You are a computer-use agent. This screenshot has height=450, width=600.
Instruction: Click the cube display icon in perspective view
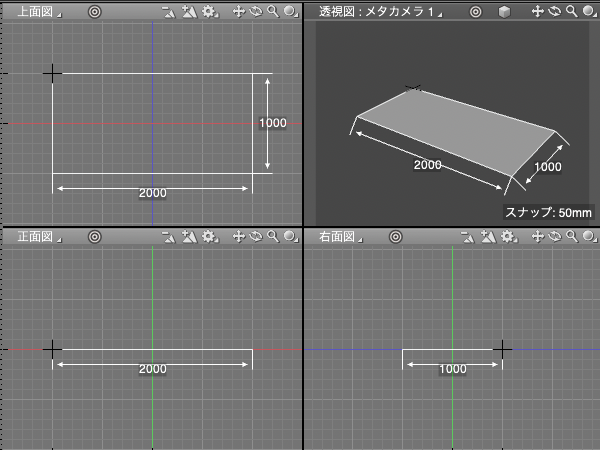pyautogui.click(x=504, y=12)
